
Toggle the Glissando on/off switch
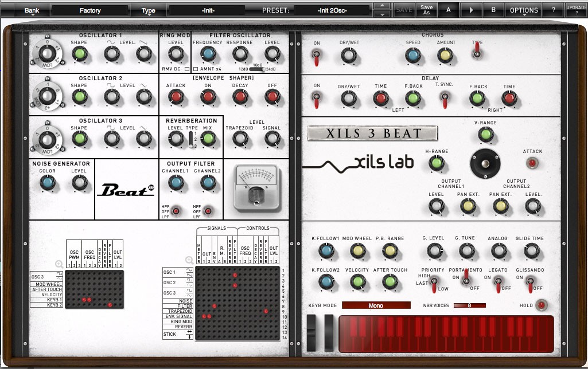coord(530,283)
